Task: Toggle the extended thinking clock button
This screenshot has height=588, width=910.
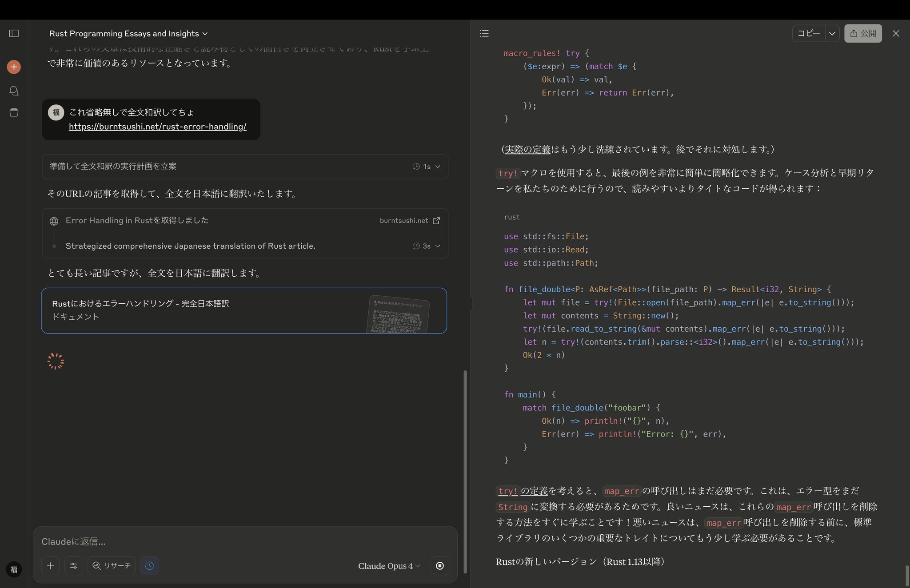Action: (x=149, y=566)
